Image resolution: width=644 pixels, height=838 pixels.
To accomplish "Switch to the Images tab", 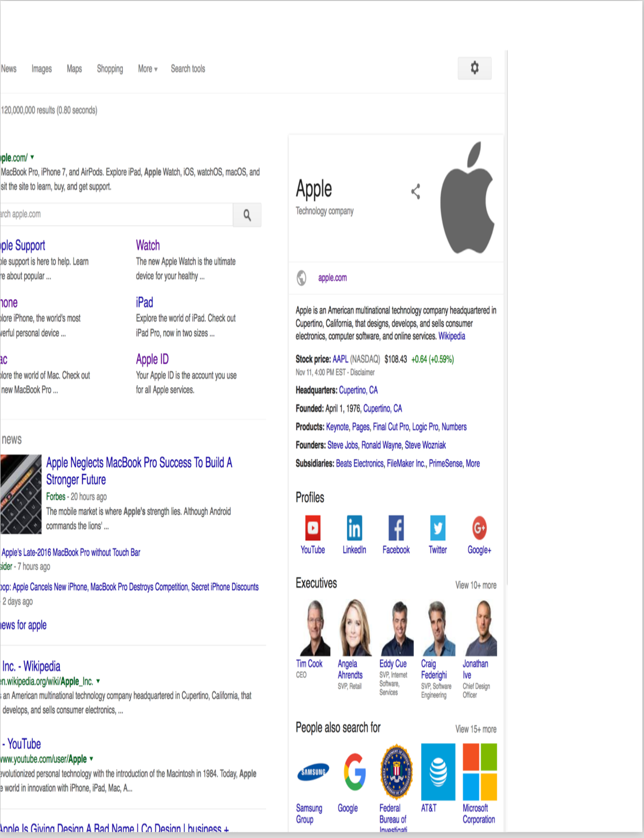I will (41, 69).
